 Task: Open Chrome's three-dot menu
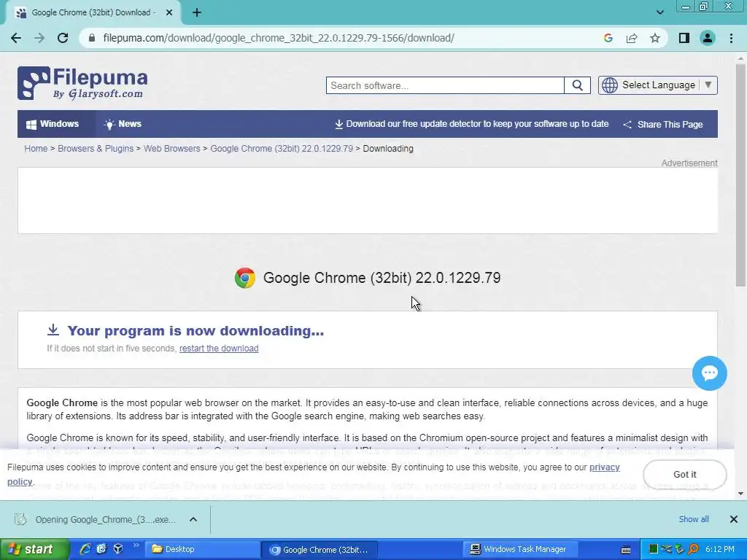pos(731,38)
